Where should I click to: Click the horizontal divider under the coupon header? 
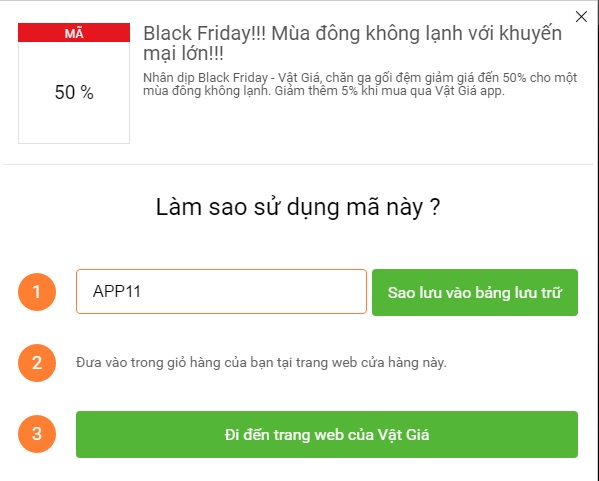[298, 164]
